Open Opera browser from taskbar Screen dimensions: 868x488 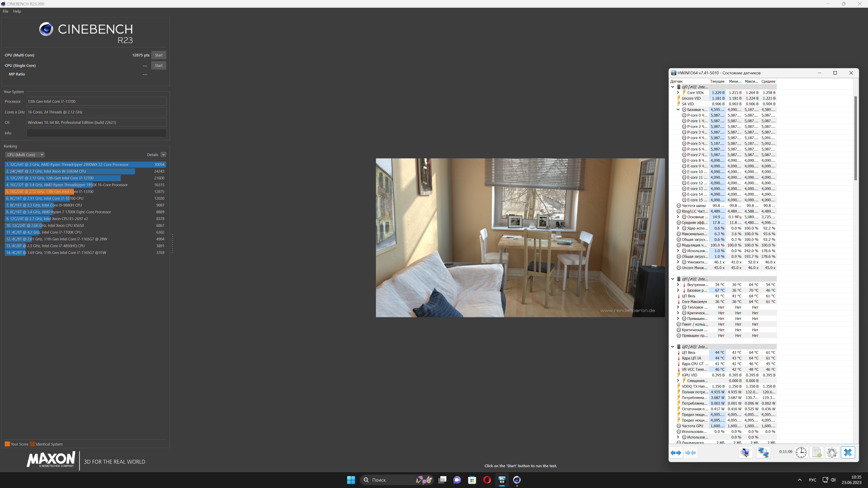click(487, 480)
